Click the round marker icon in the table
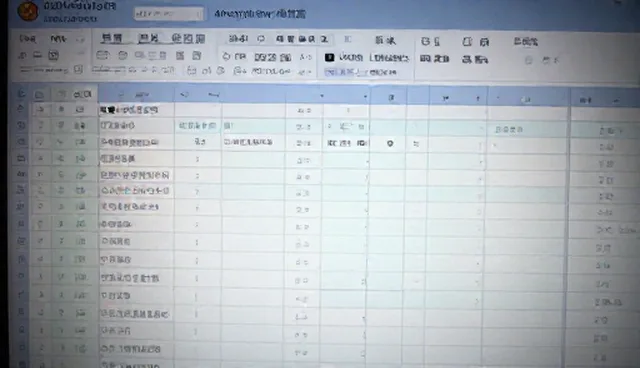Viewport: 640px width, 368px height. [390, 144]
